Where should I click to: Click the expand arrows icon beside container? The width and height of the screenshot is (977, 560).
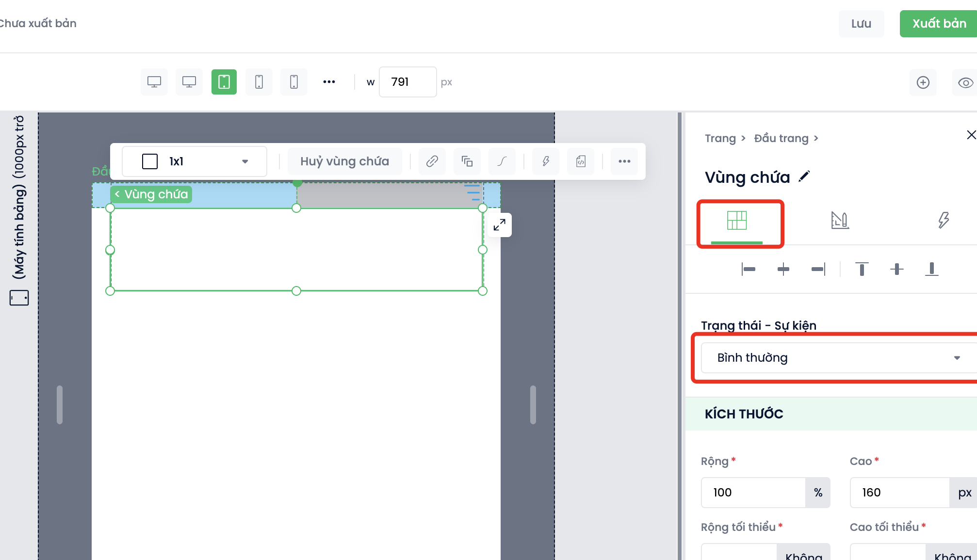point(499,225)
